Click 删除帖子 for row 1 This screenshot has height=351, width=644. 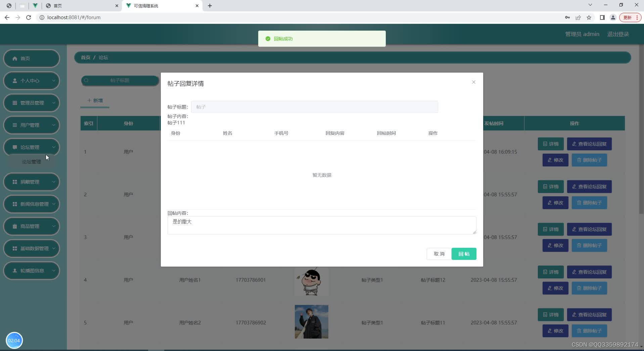(589, 160)
